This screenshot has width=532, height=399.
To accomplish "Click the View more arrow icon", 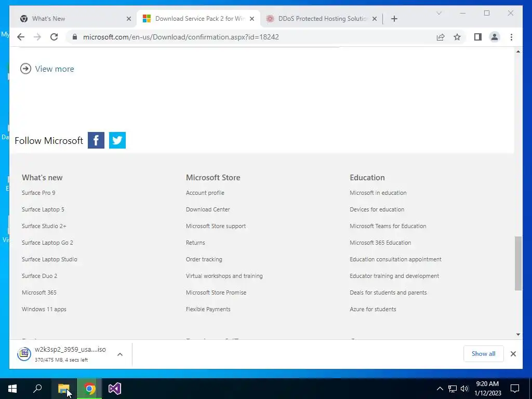I will (x=25, y=69).
